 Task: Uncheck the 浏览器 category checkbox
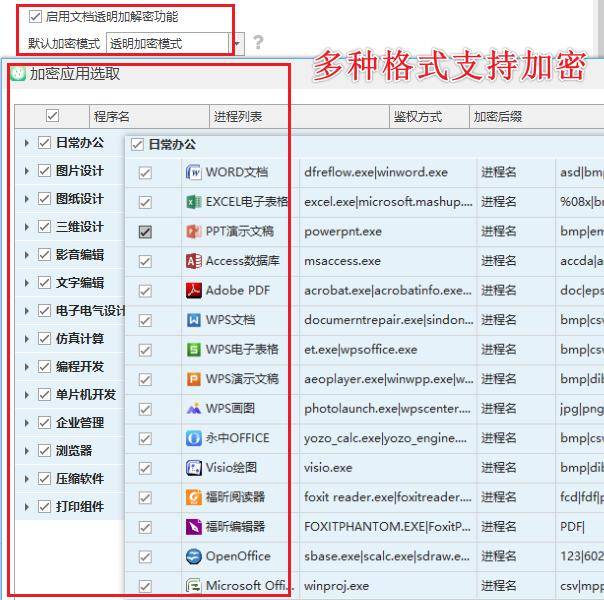pyautogui.click(x=44, y=451)
